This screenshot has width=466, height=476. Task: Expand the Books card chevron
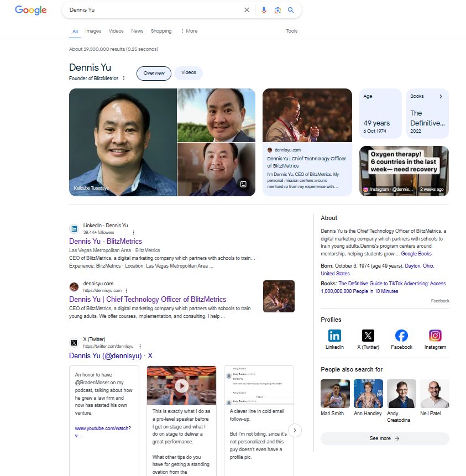point(441,96)
